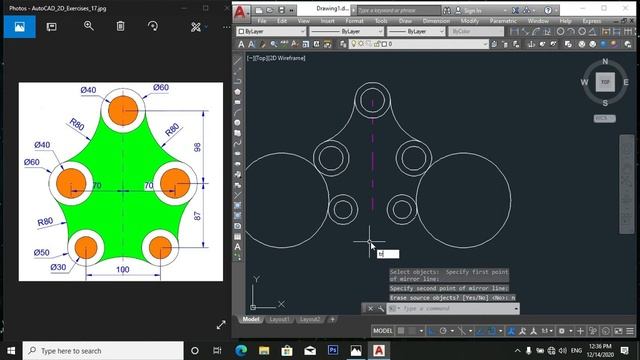Image resolution: width=640 pixels, height=360 pixels.
Task: Open the Layer Properties manager icon
Action: 343,44
